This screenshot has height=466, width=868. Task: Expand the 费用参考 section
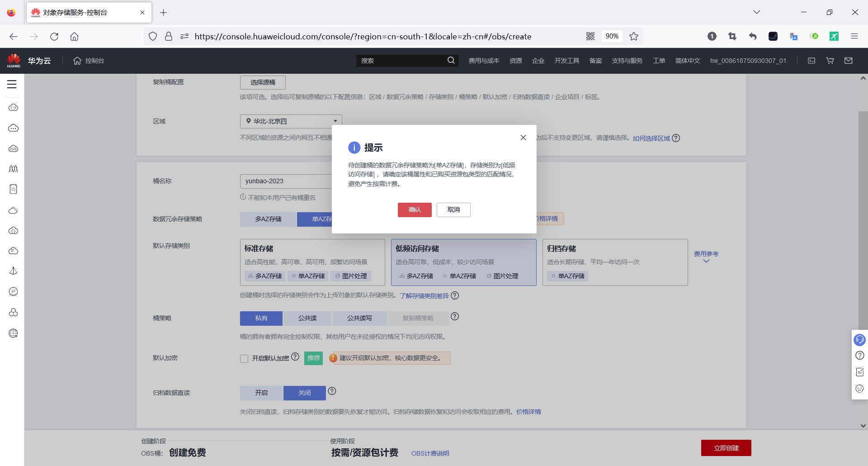pyautogui.click(x=706, y=256)
